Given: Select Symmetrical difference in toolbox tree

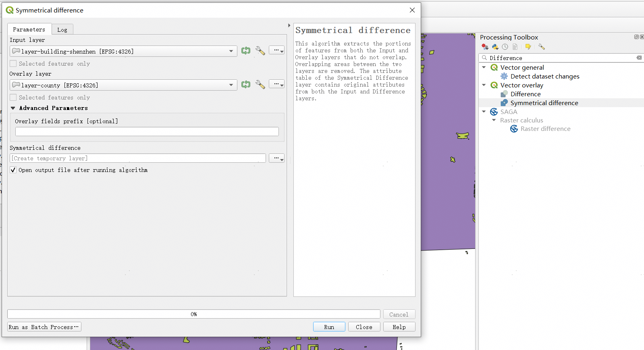Looking at the screenshot, I should [x=544, y=103].
